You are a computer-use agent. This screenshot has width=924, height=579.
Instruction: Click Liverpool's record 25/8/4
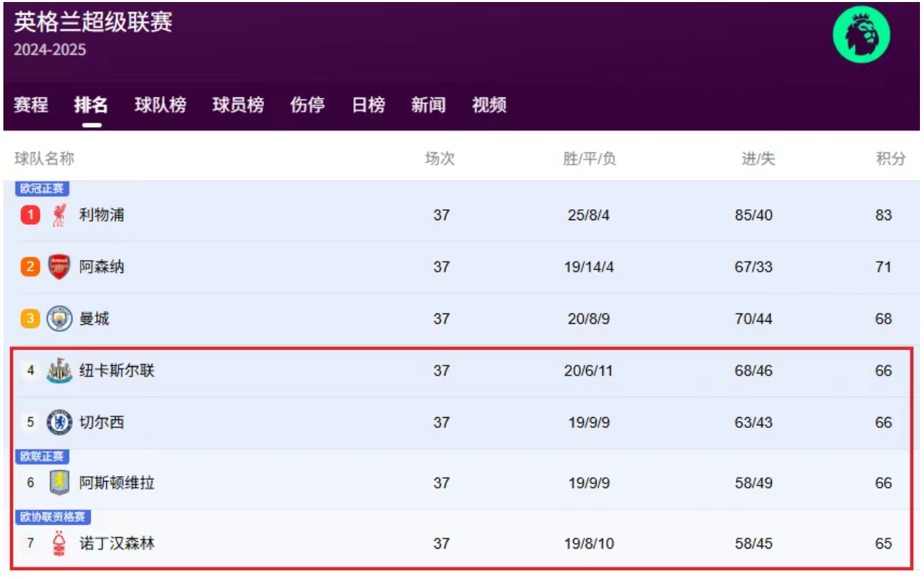pos(589,215)
